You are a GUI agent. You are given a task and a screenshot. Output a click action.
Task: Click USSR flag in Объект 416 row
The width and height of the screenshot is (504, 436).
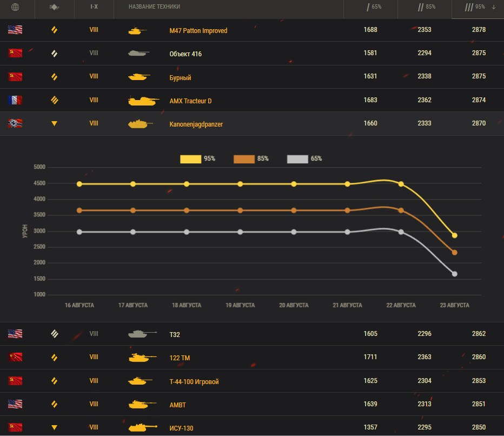pos(15,53)
